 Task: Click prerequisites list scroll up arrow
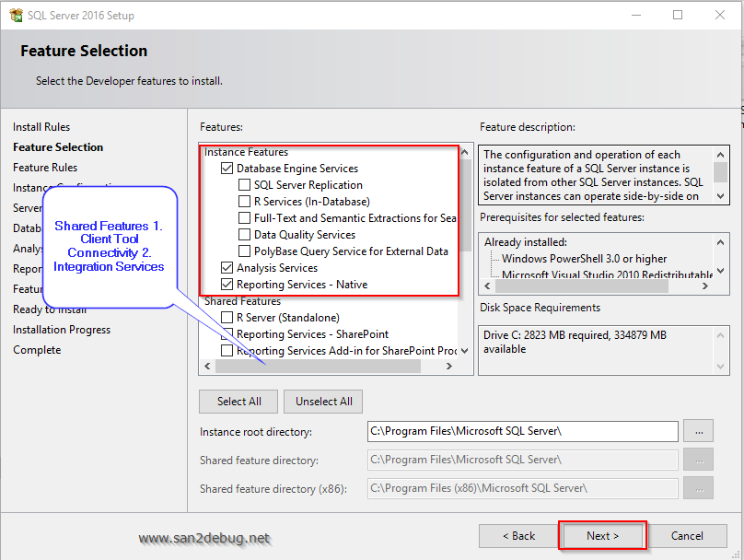click(x=720, y=242)
